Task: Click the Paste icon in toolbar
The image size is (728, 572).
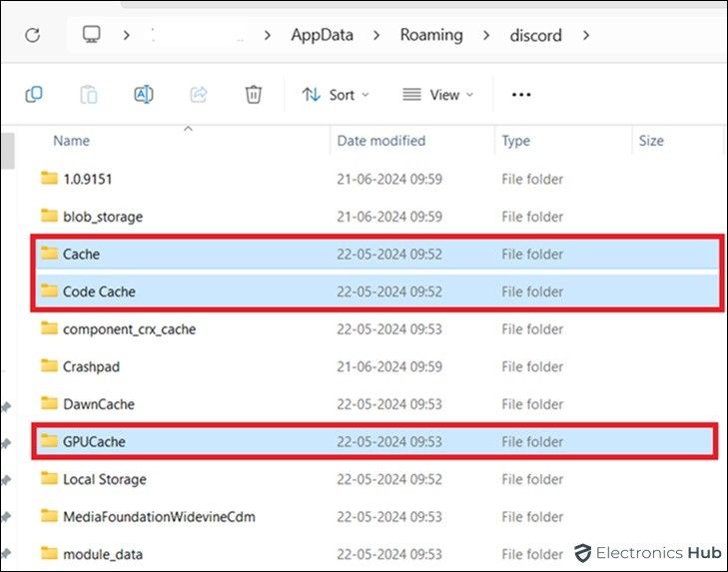Action: pyautogui.click(x=89, y=94)
